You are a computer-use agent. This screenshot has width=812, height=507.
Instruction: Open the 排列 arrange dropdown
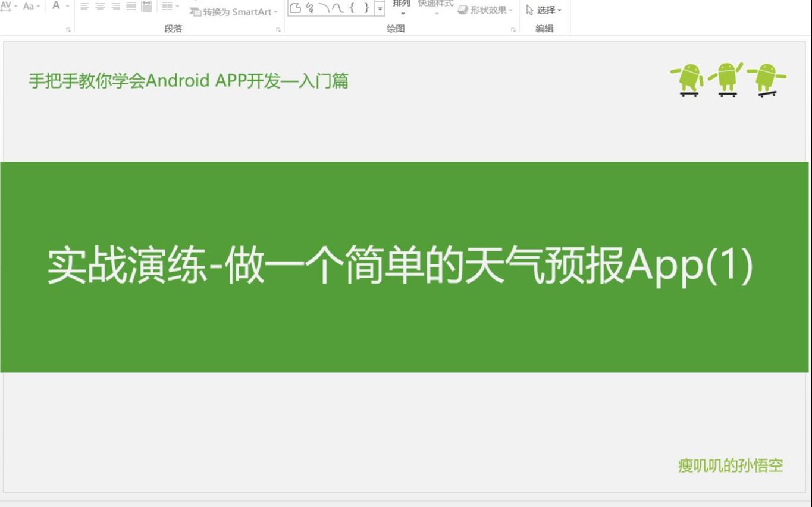click(x=402, y=8)
